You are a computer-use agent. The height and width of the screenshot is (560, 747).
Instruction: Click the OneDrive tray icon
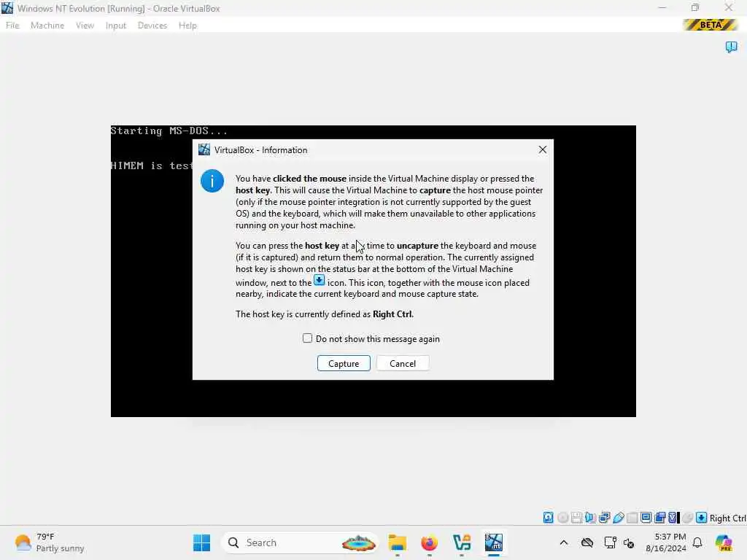587,542
